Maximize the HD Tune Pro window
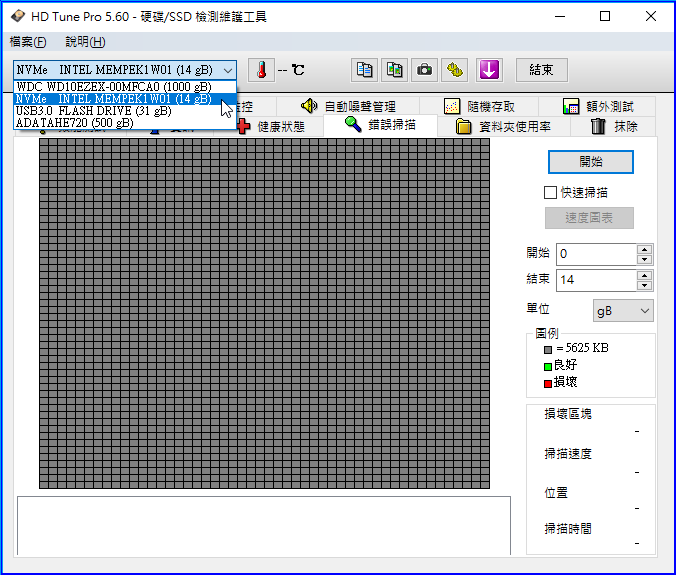This screenshot has width=676, height=575. click(605, 16)
